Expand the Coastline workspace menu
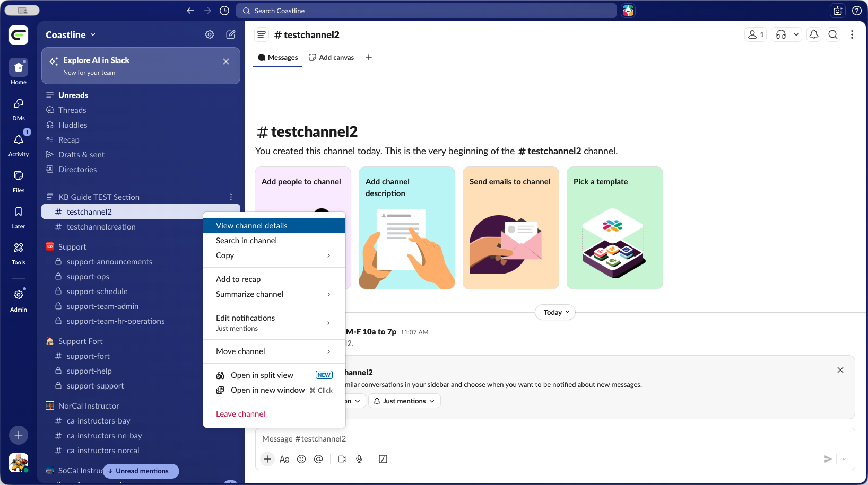This screenshot has height=485, width=868. (x=71, y=34)
